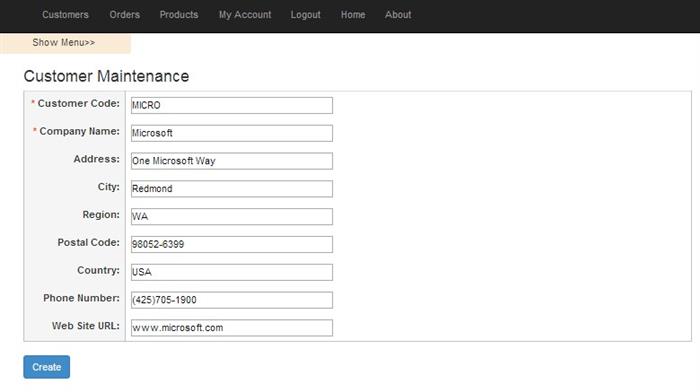Open the Customers menu item
The height and width of the screenshot is (392, 700).
pos(65,15)
